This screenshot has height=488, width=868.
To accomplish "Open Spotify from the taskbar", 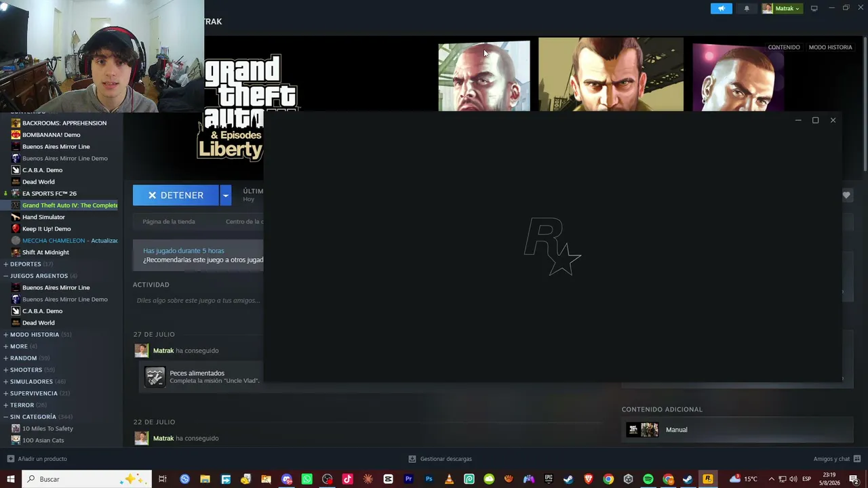I will click(648, 479).
